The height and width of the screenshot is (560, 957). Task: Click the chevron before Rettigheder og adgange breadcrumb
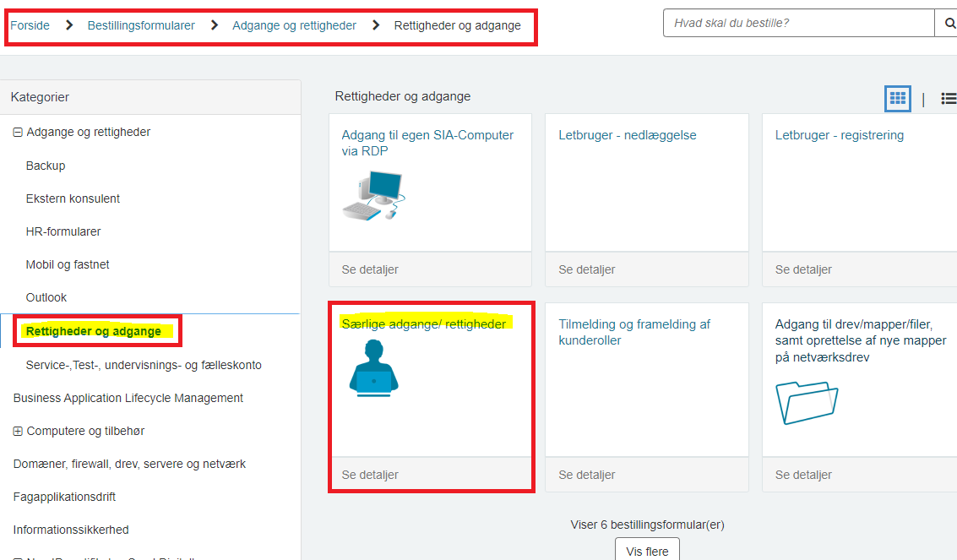click(377, 25)
